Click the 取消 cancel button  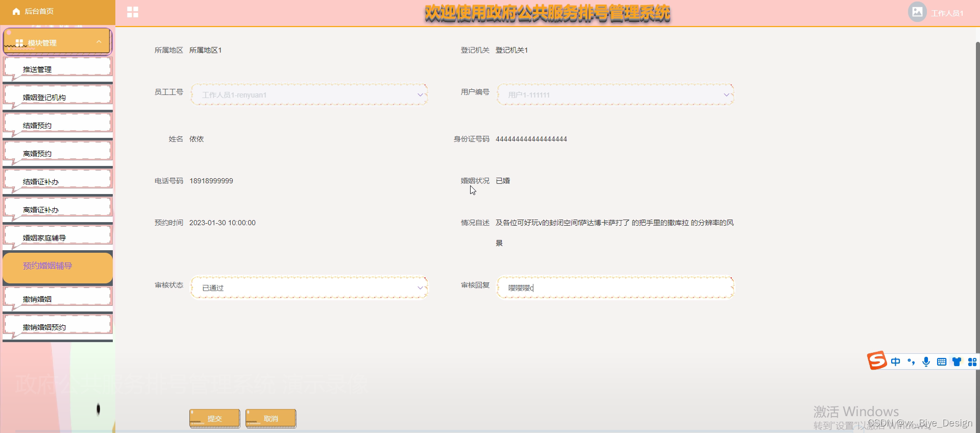271,418
